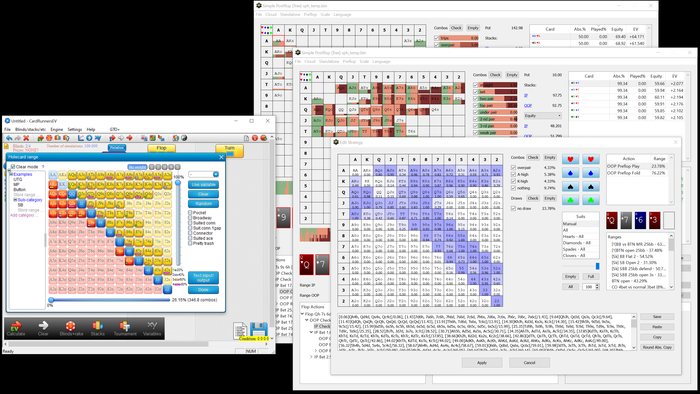Click the left black spade suit button in Edit Strategy
The width and height of the screenshot is (700, 394).
[570, 187]
